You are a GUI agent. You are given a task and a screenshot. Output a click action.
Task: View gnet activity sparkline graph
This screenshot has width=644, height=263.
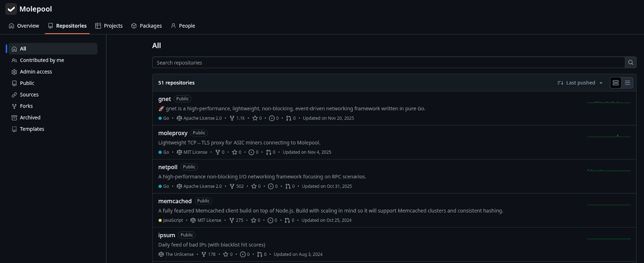click(x=609, y=102)
